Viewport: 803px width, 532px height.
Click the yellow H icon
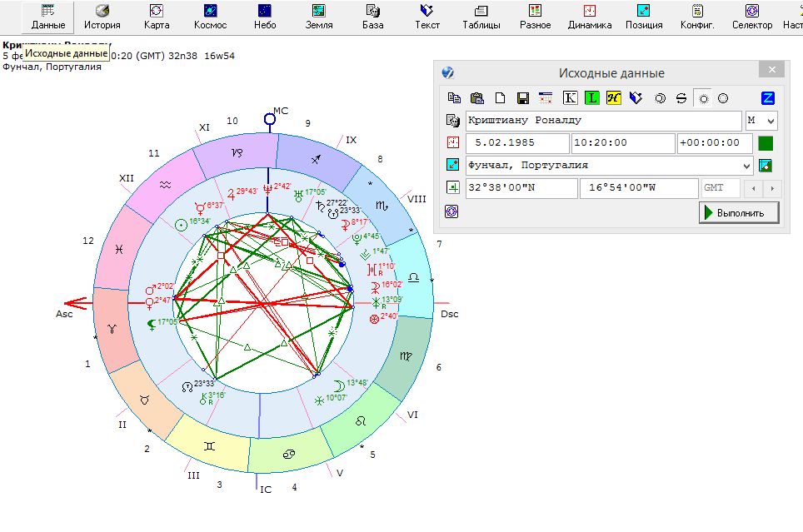click(x=613, y=97)
